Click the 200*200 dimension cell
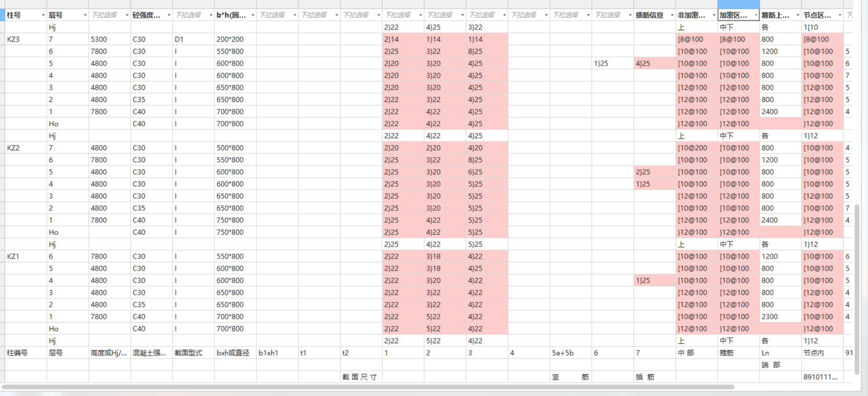The image size is (868, 396). pyautogui.click(x=235, y=40)
